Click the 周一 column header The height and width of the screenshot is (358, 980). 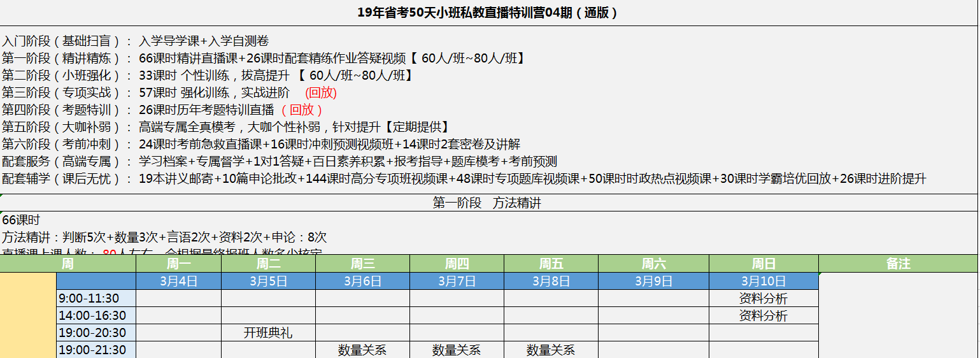click(178, 264)
